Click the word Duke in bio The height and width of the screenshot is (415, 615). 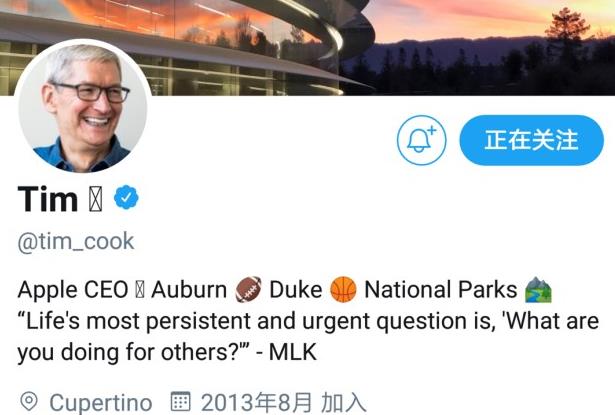tap(296, 290)
